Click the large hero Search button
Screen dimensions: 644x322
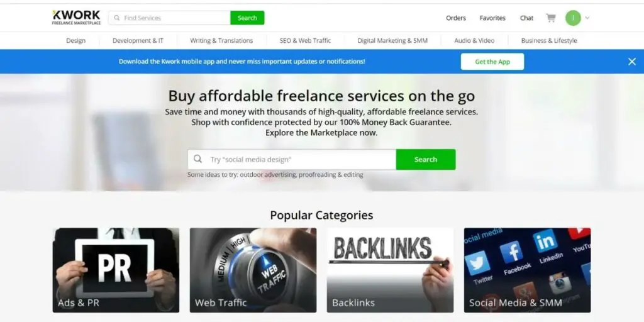[426, 159]
